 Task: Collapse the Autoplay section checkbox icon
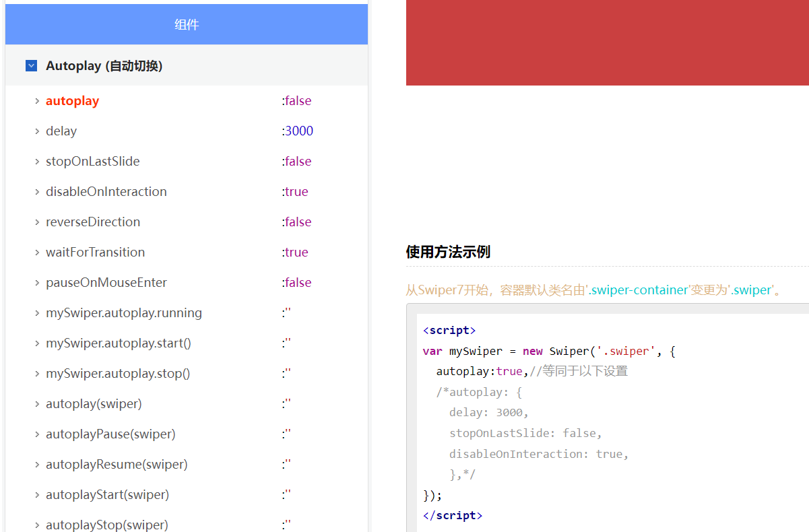(31, 66)
